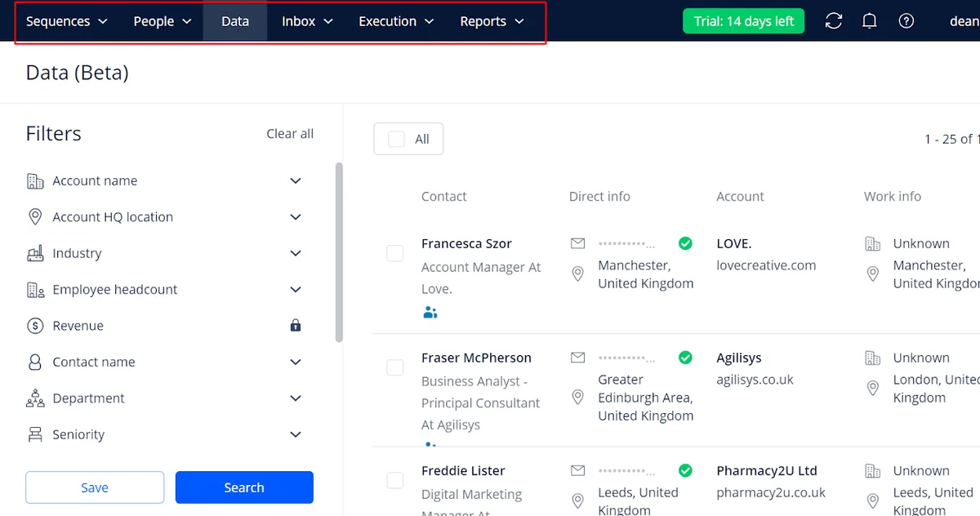Open the Execution menu

[x=395, y=21]
